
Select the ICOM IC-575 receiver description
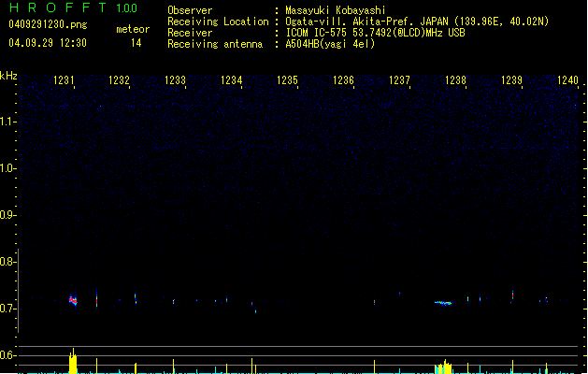(375, 33)
